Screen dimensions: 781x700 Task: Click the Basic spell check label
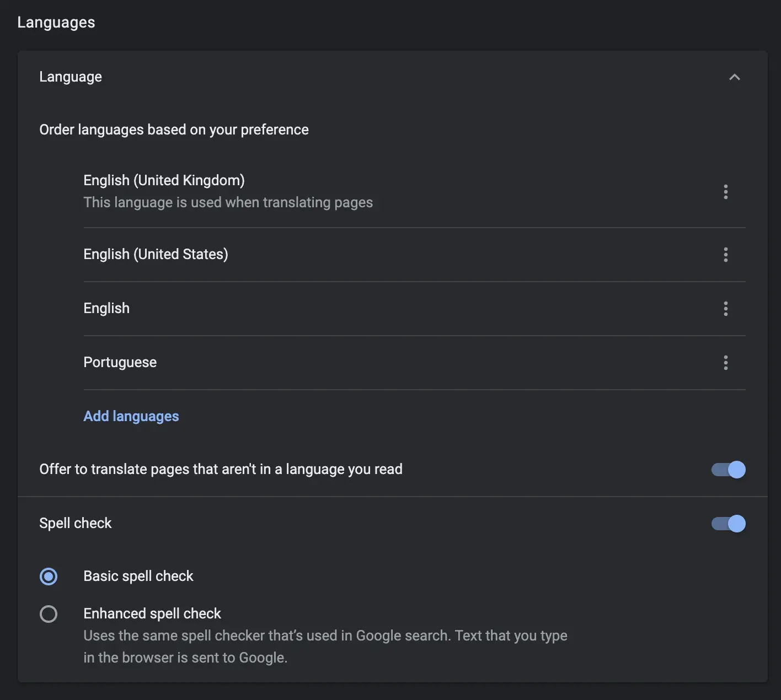coord(138,576)
